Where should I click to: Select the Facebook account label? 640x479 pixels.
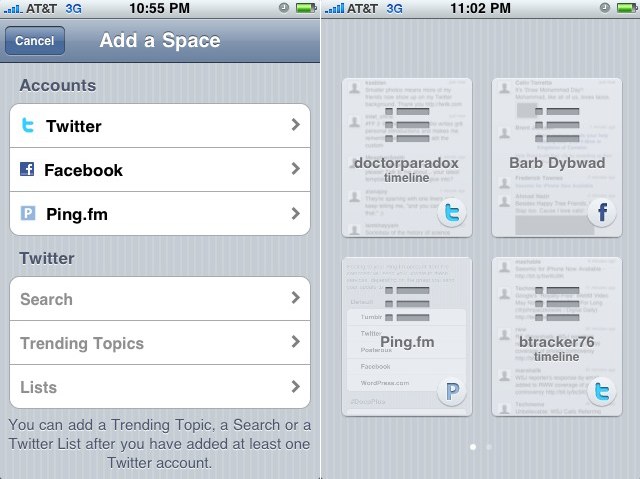point(83,170)
